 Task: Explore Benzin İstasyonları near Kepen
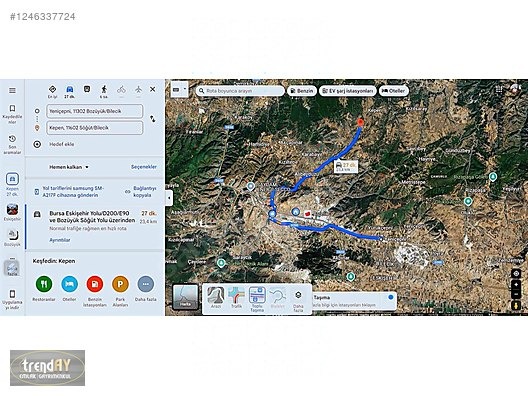pos(95,291)
